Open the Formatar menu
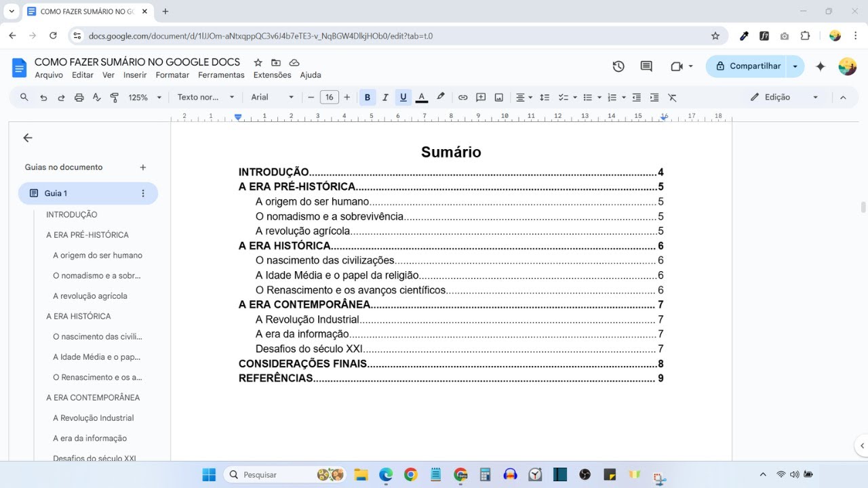 click(172, 75)
